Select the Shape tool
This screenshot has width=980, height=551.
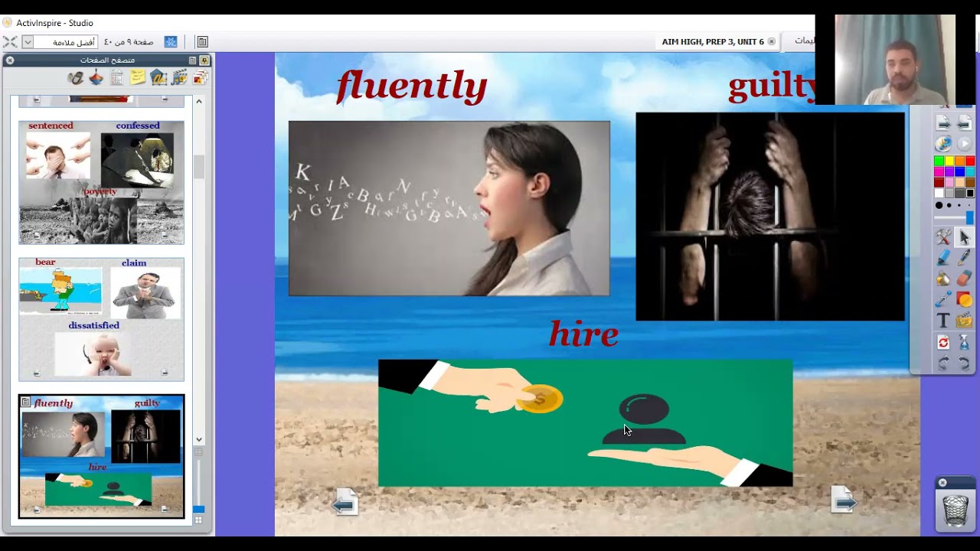tap(964, 300)
